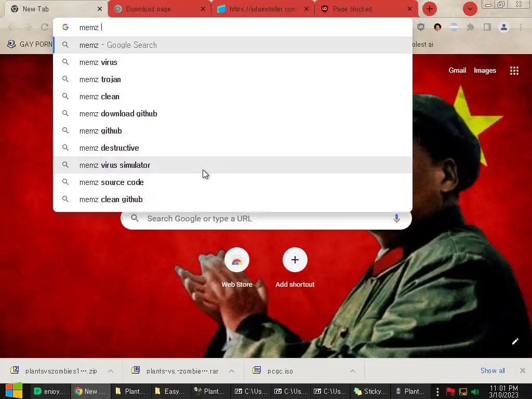Screen dimensions: 532x399
Task: Open the Extensions puzzle icon
Action: pos(470,27)
